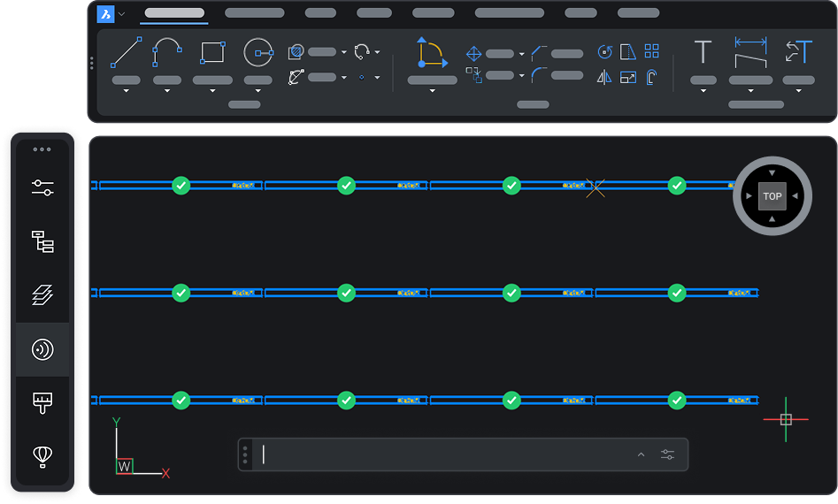
Task: Expand dropdown arrow under Line tool
Action: 127,91
